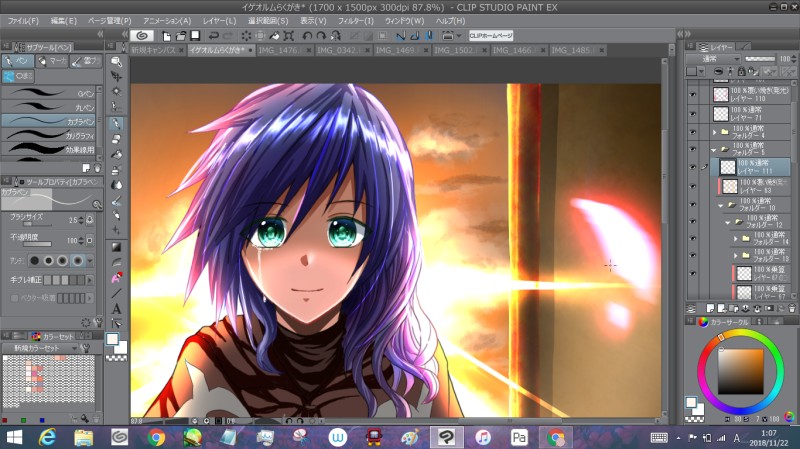The height and width of the screenshot is (449, 800).
Task: Open the フィルター(I) menu
Action: pyautogui.click(x=356, y=21)
